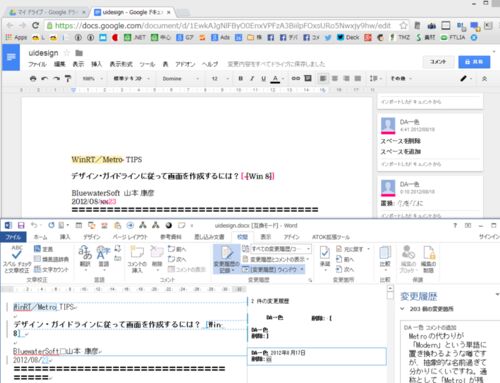
Task: Select the DA一色 comment about スペース
Action: tap(430, 142)
